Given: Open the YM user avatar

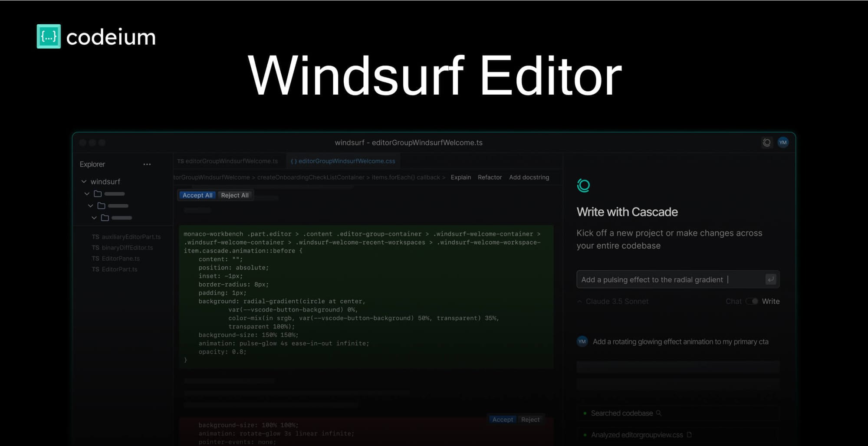Looking at the screenshot, I should click(783, 142).
